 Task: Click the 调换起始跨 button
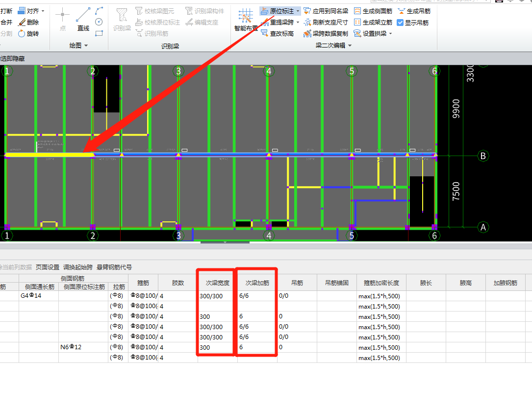tap(77, 267)
